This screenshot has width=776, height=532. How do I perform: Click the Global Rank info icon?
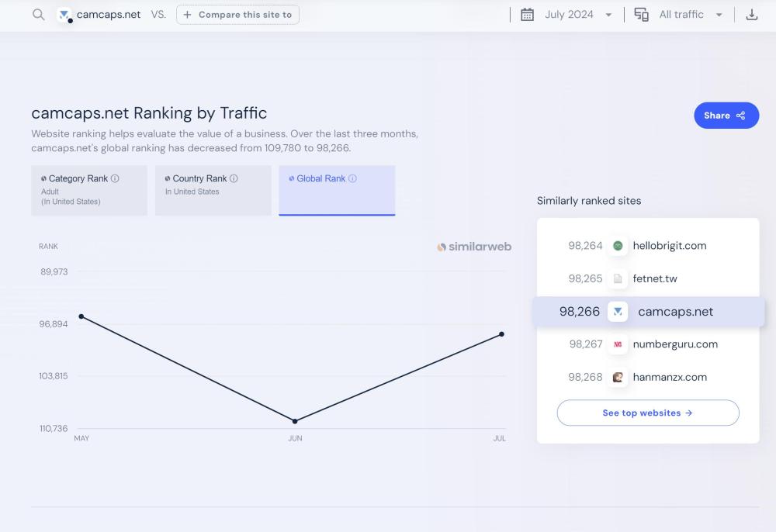(x=352, y=178)
